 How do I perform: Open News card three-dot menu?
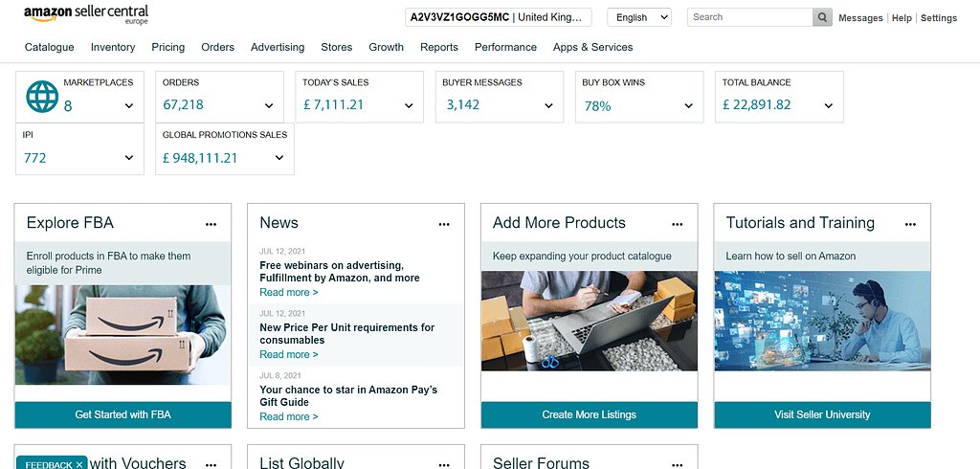pos(444,224)
